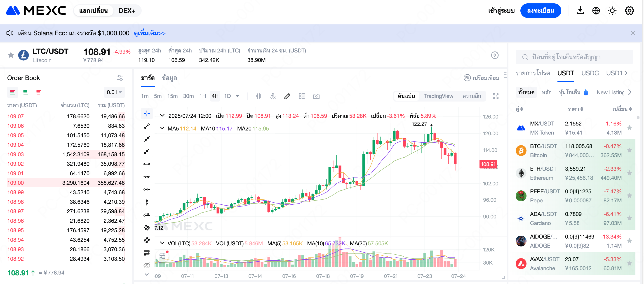Click the market list scrollbar thumb
The width and height of the screenshot is (644, 284).
click(638, 117)
